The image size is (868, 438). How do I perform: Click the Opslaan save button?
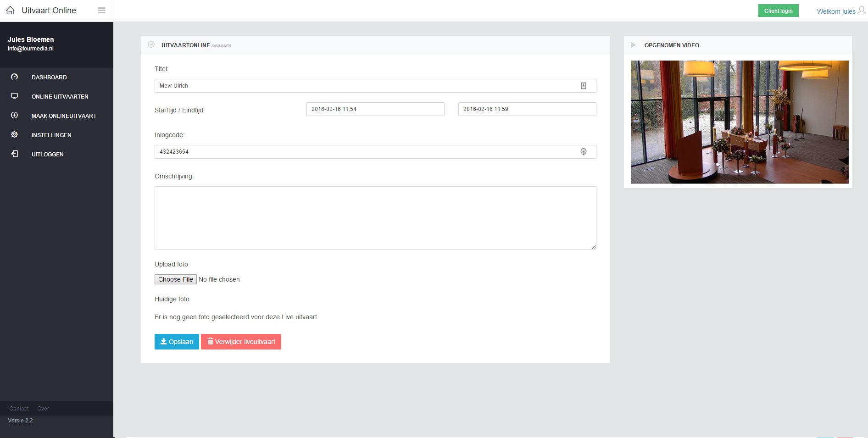pos(177,342)
